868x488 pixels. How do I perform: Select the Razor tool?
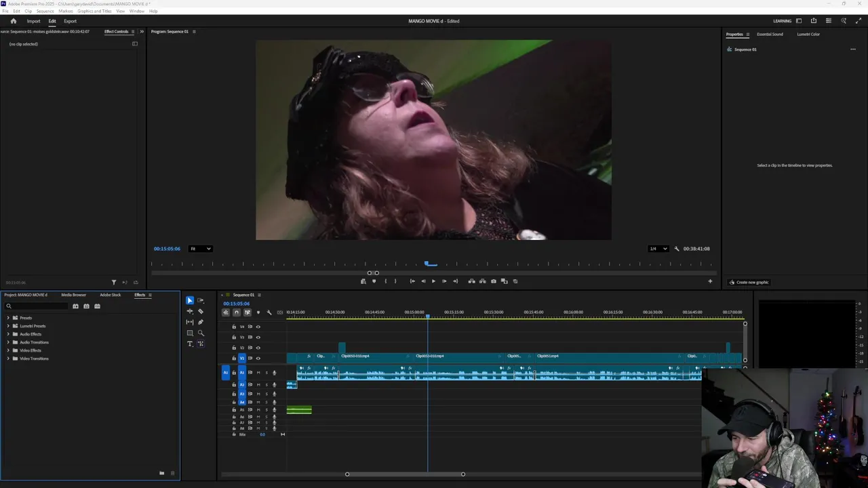[201, 311]
